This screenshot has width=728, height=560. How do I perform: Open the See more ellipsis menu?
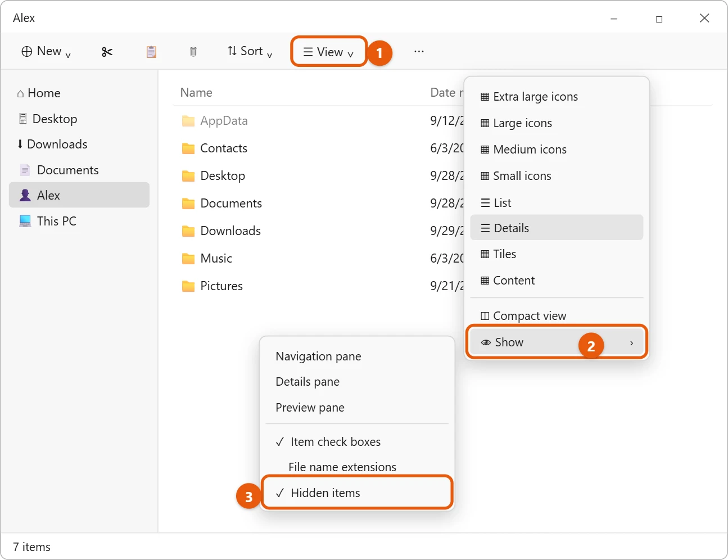tap(419, 51)
